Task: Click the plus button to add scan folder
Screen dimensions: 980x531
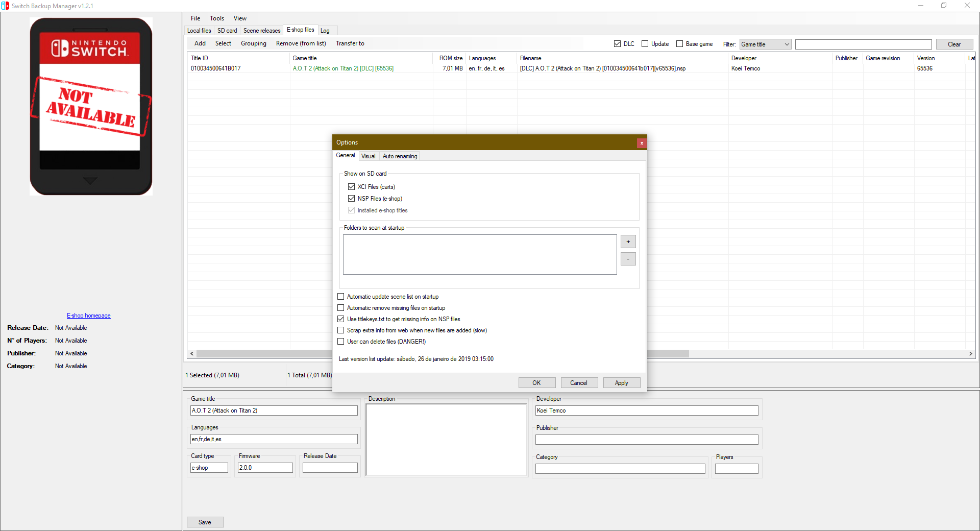Action: [628, 242]
